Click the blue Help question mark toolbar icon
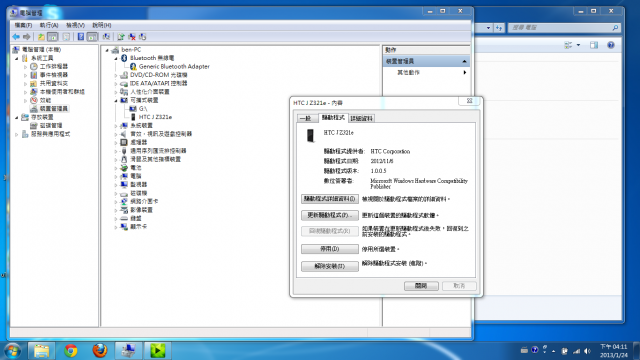 click(x=81, y=37)
